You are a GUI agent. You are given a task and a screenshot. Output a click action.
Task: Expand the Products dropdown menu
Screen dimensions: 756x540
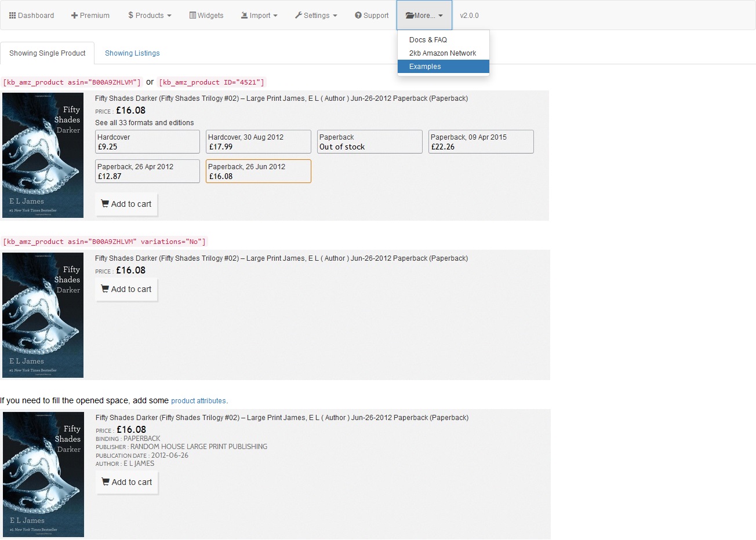coord(150,16)
